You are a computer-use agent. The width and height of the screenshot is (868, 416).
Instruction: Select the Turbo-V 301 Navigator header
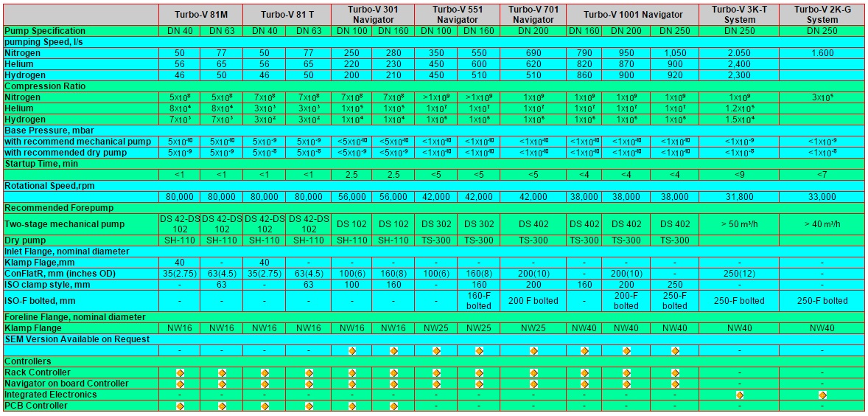pos(373,15)
